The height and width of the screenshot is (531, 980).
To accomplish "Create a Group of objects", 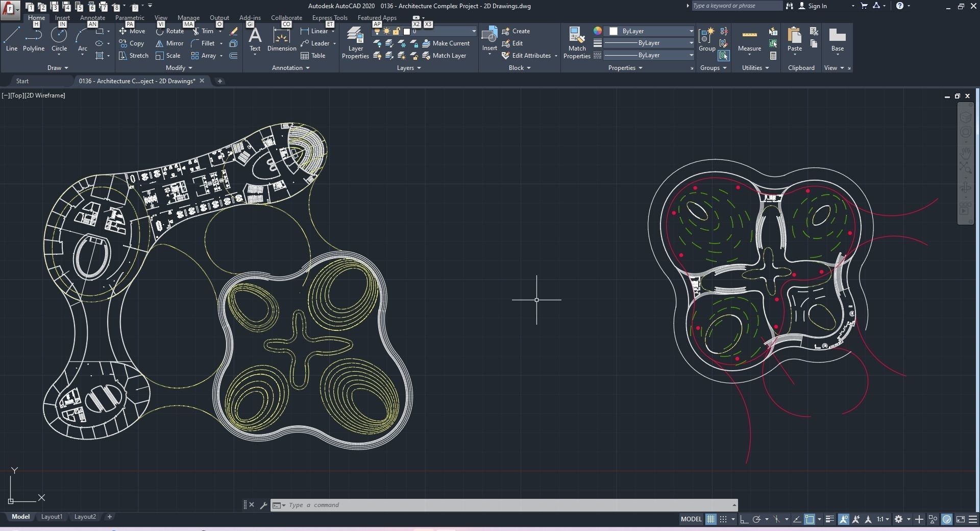I will click(707, 39).
